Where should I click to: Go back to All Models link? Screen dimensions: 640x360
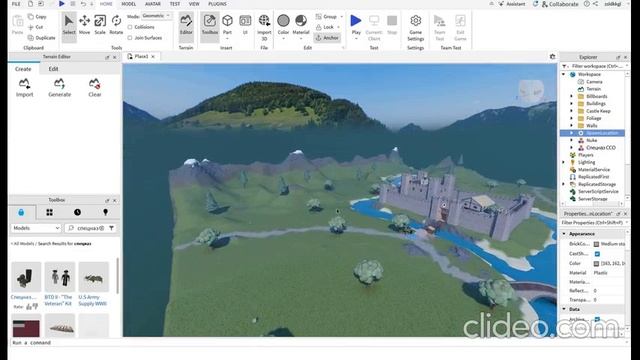(23, 244)
